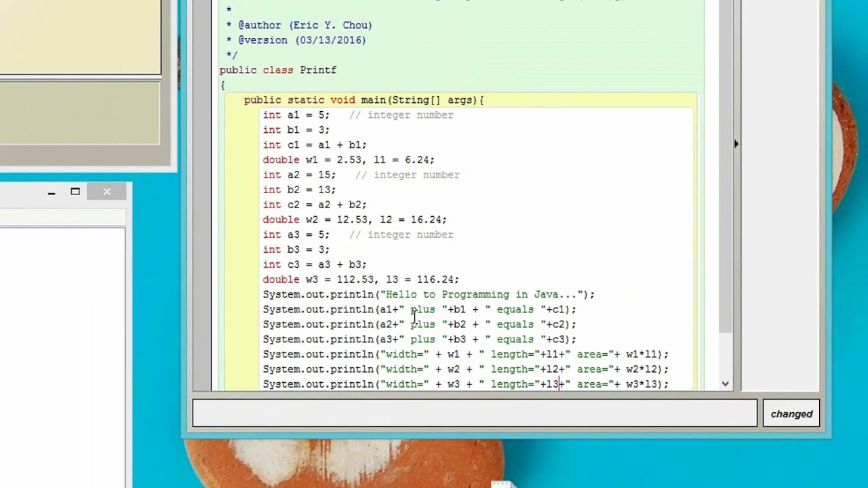This screenshot has width=868, height=488.
Task: Click the println line with a2 plus b2
Action: pos(420,324)
